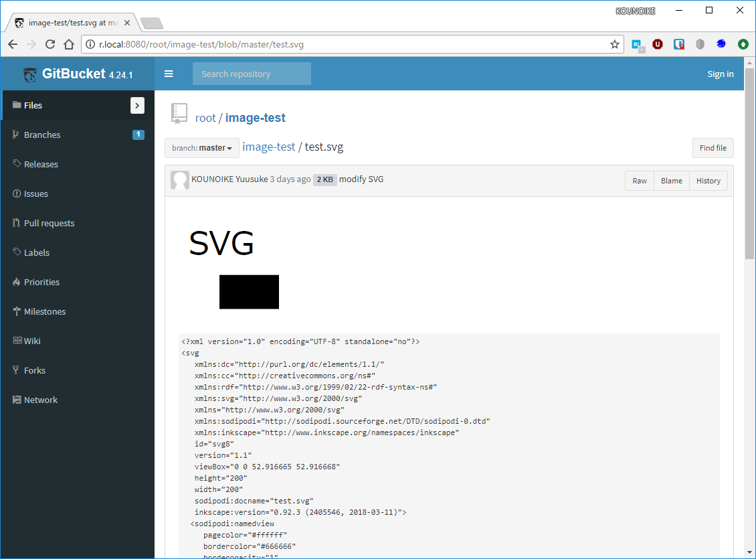
Task: Open the root user link
Action: pyautogui.click(x=205, y=118)
